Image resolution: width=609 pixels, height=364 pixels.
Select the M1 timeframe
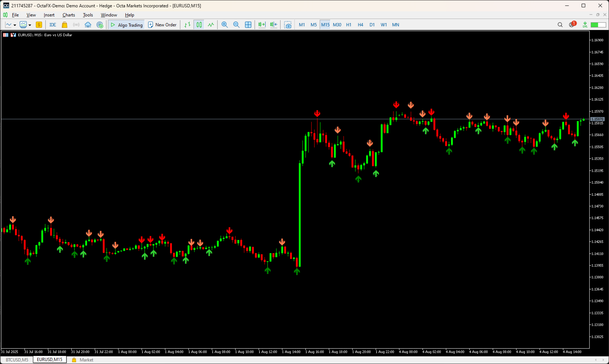tap(302, 25)
